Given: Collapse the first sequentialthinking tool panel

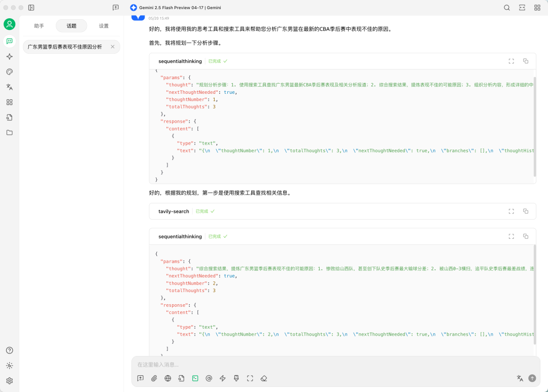Looking at the screenshot, I should pyautogui.click(x=180, y=61).
